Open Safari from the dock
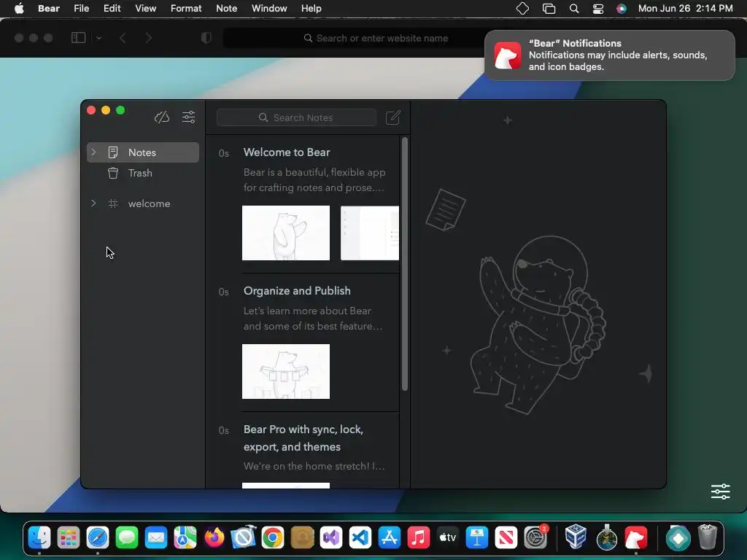747x560 pixels. pos(98,538)
